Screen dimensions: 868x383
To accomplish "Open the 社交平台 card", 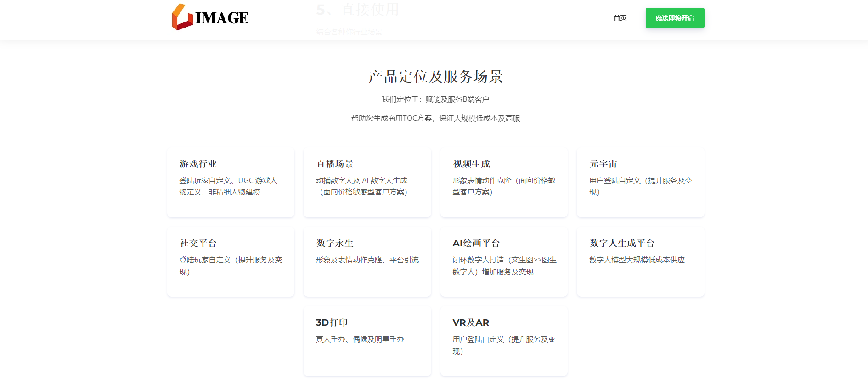I will (x=231, y=262).
